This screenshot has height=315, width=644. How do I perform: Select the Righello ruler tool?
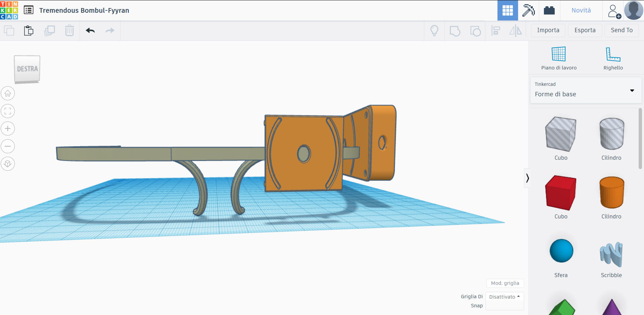[613, 58]
